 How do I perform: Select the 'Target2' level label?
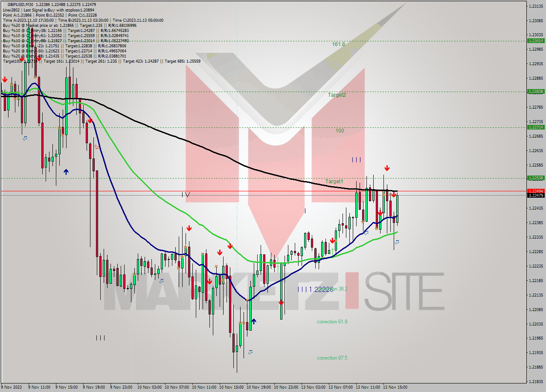pyautogui.click(x=337, y=95)
